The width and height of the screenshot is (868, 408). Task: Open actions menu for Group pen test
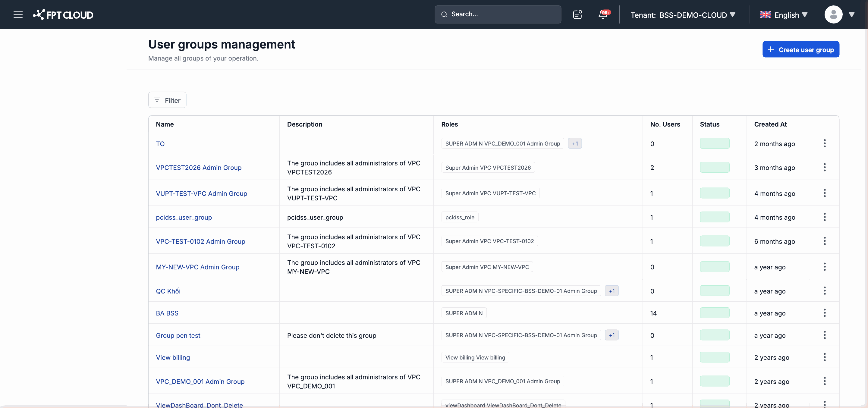825,335
